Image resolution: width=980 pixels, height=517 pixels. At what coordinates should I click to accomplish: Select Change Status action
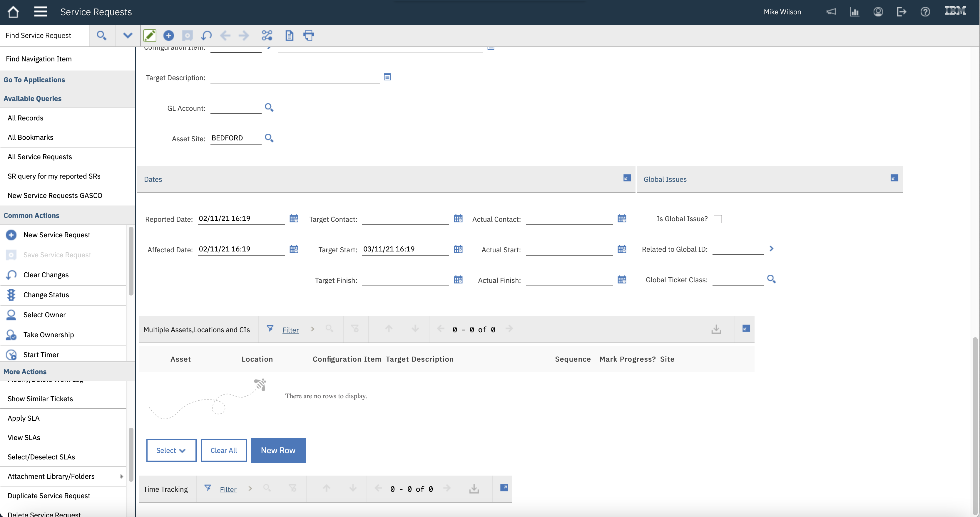tap(46, 295)
